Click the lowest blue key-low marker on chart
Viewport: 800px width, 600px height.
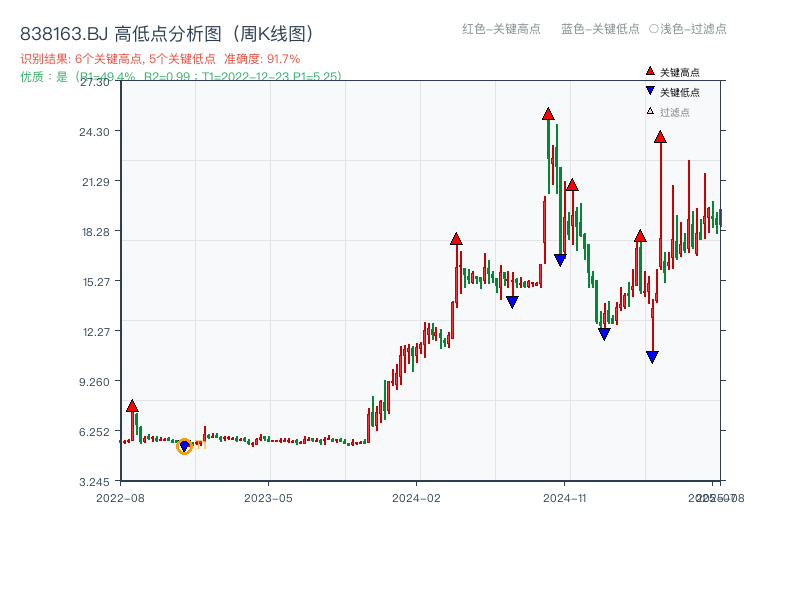coord(653,356)
